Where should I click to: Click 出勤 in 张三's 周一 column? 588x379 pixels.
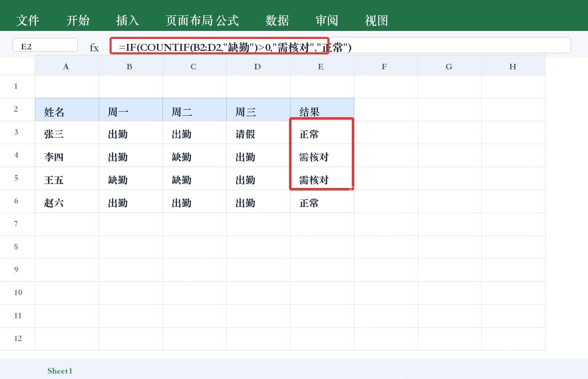click(x=131, y=133)
